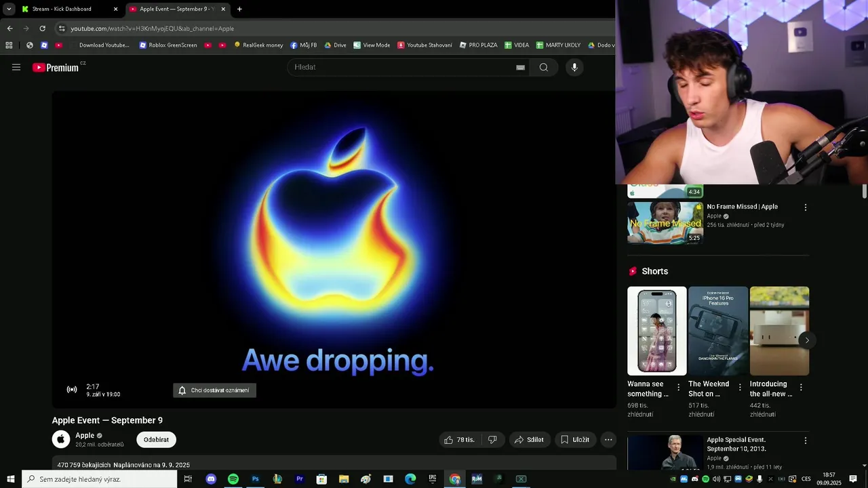Open The Weeknd Shot on Short
Screen dimensions: 868x488
[718, 331]
